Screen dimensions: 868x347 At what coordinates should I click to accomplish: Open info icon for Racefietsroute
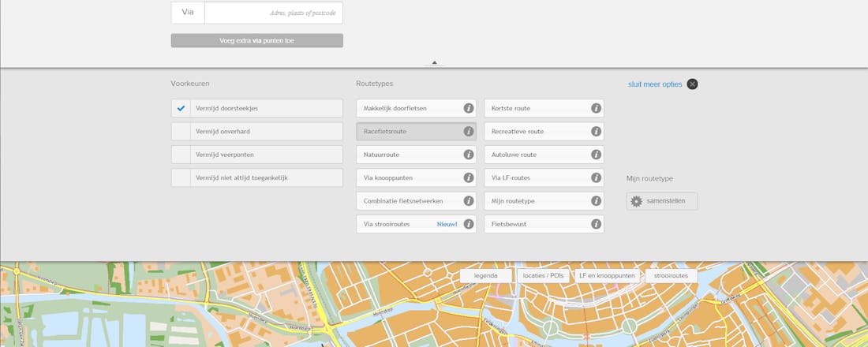[x=468, y=132]
